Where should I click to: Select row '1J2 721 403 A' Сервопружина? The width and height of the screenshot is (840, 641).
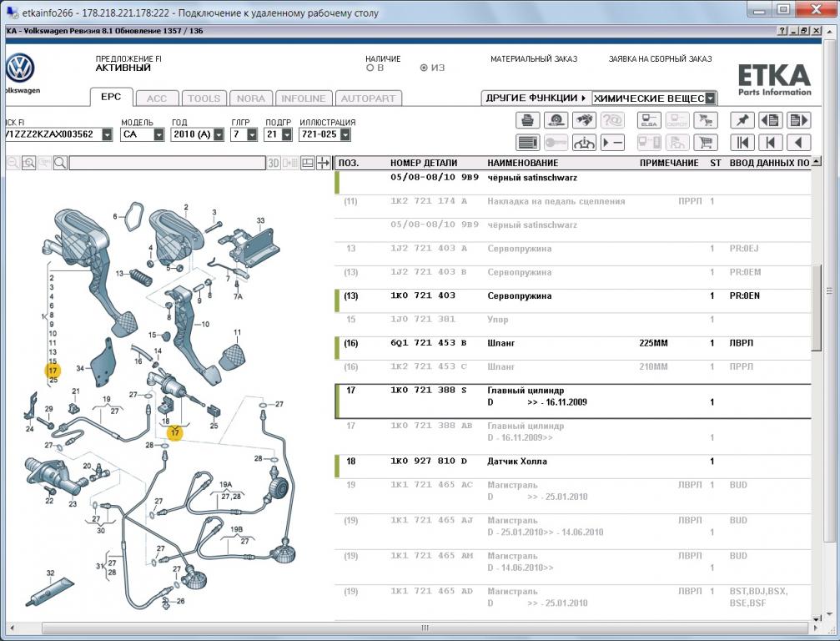(573, 254)
